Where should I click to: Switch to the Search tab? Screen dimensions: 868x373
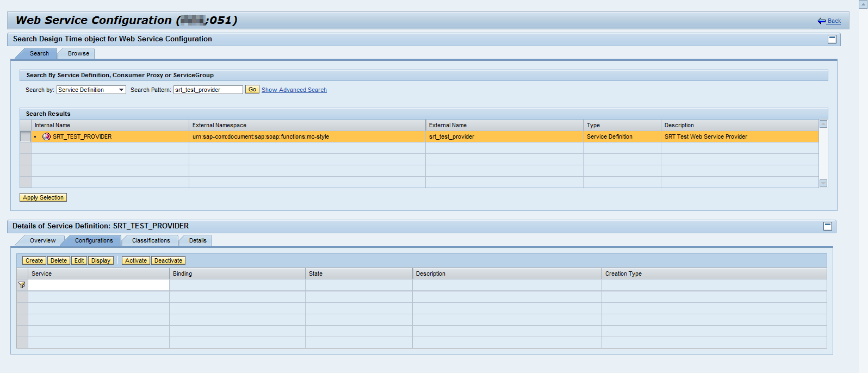(x=39, y=53)
